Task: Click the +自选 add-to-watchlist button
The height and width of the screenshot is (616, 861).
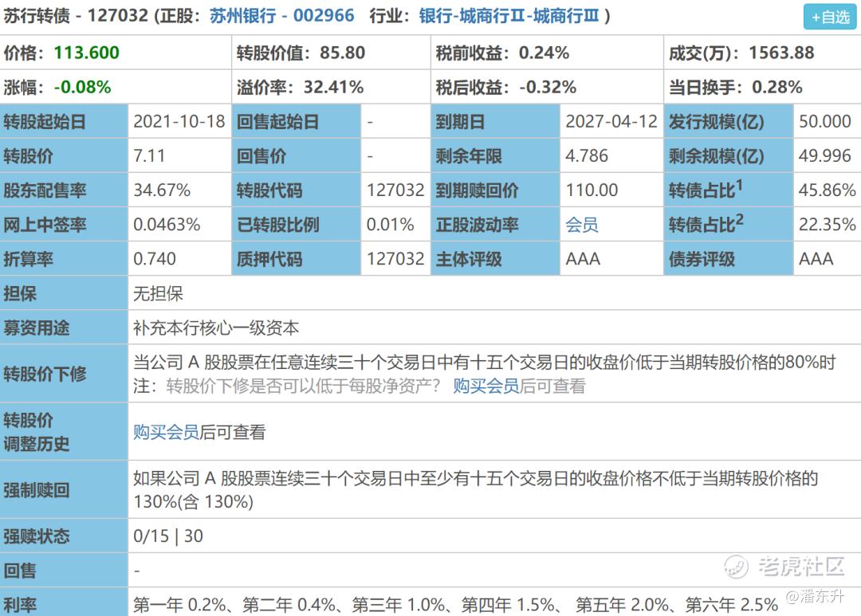Action: [830, 17]
